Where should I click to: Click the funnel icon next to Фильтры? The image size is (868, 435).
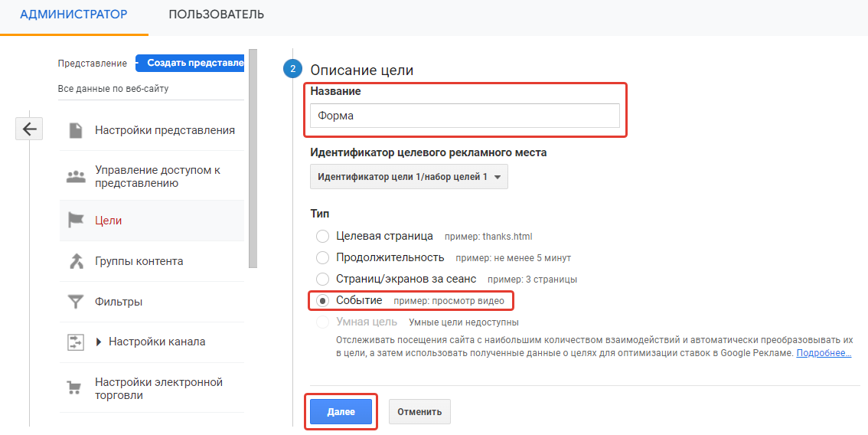pyautogui.click(x=75, y=302)
